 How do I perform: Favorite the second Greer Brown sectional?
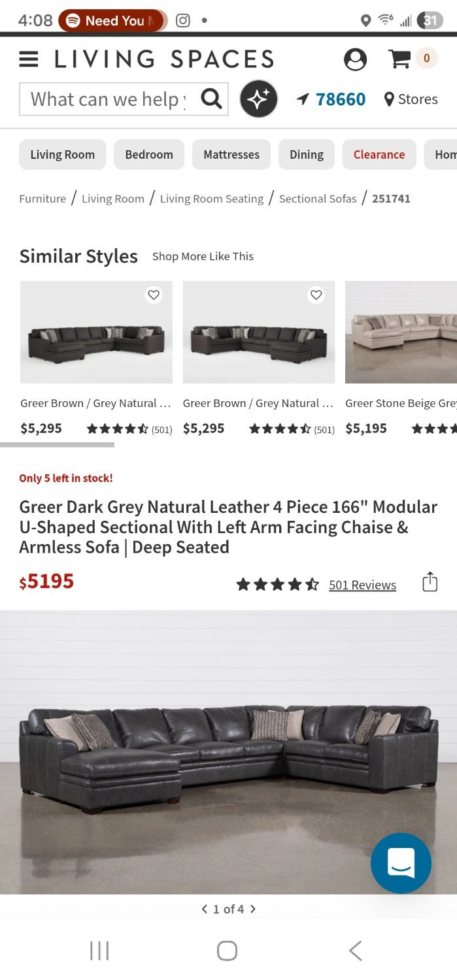click(x=316, y=295)
